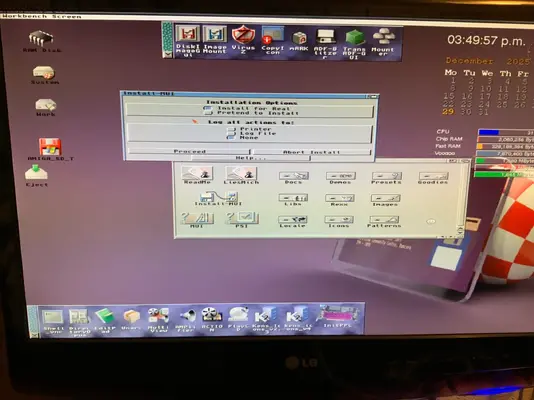
Task: Click the clock showing 03:49:57 p.m.
Action: (486, 41)
